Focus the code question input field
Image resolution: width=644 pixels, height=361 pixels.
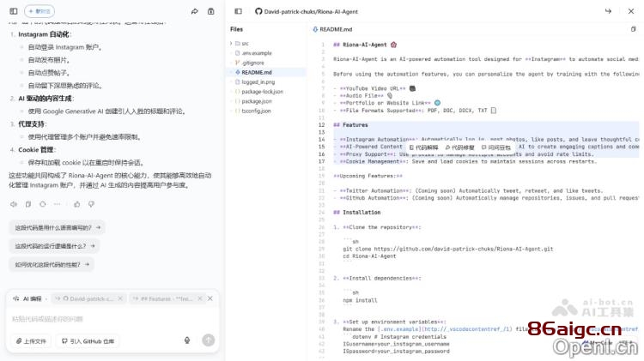coord(112,319)
